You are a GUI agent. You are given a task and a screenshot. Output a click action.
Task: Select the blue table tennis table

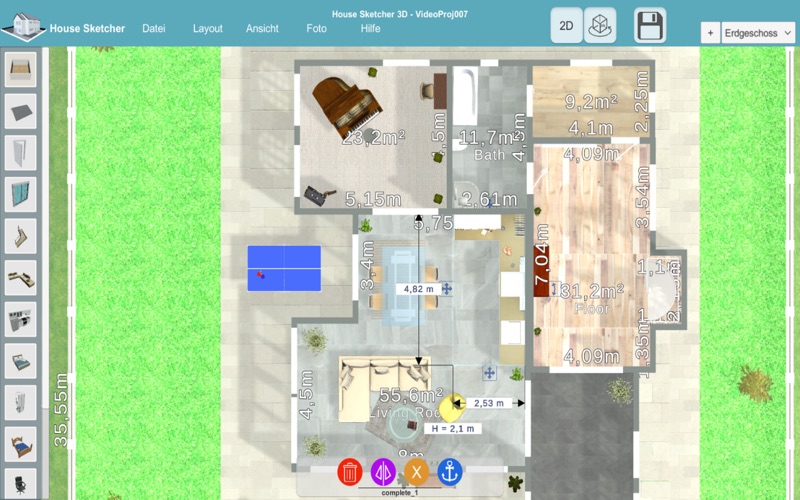click(x=284, y=268)
